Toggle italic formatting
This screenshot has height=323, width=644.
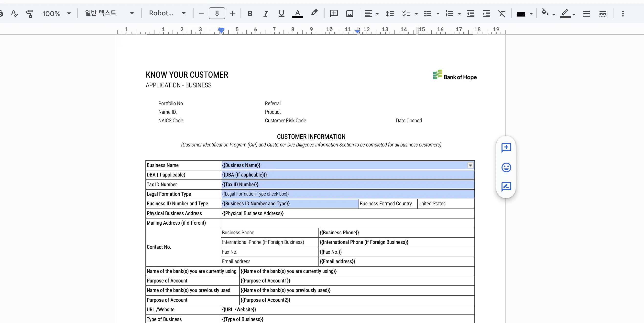coord(265,13)
